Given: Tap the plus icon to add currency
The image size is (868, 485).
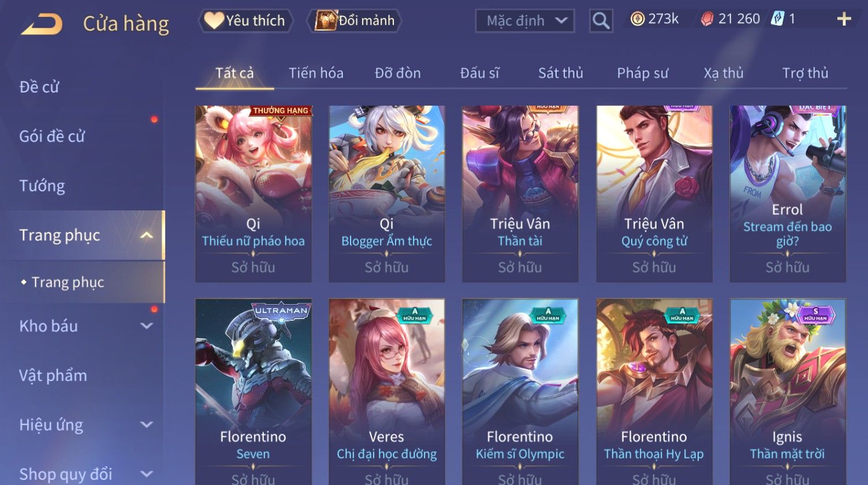Looking at the screenshot, I should pos(844,19).
